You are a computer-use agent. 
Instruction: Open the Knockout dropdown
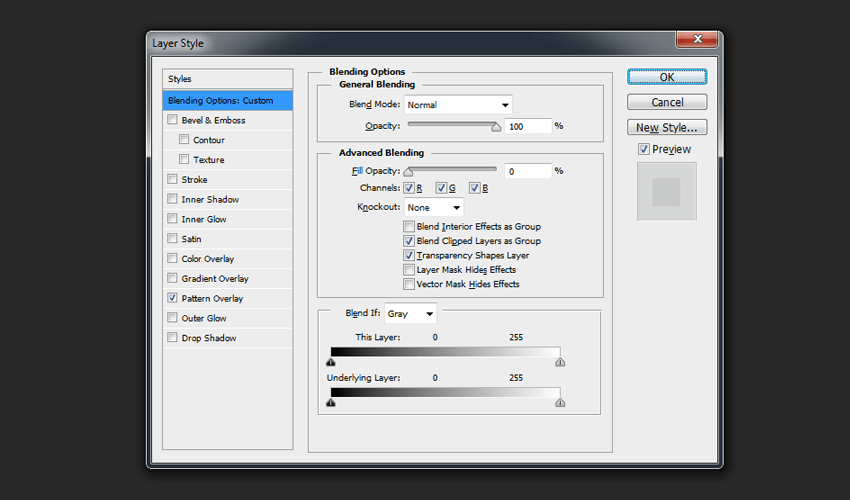tap(433, 207)
